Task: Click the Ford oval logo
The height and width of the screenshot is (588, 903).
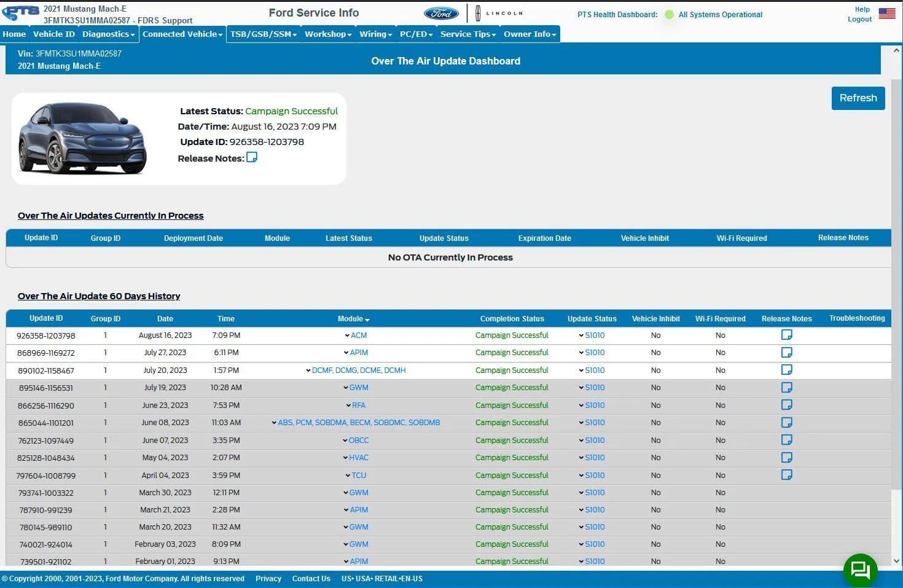Action: click(x=441, y=13)
